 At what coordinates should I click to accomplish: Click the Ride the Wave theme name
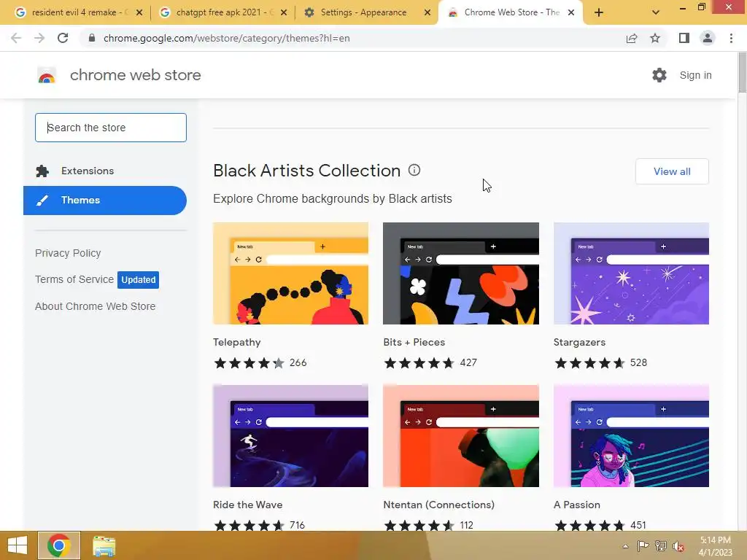tap(248, 505)
